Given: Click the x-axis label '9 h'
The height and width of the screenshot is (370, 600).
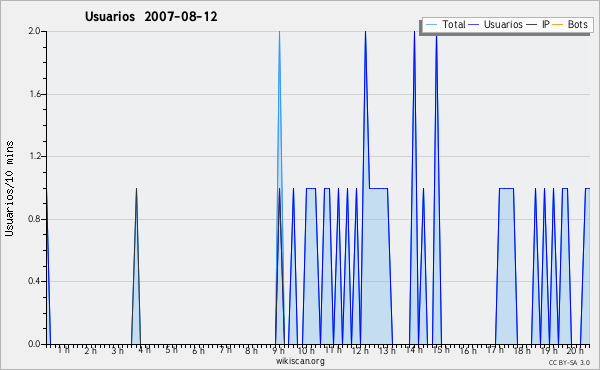Looking at the screenshot, I should pyautogui.click(x=278, y=350).
